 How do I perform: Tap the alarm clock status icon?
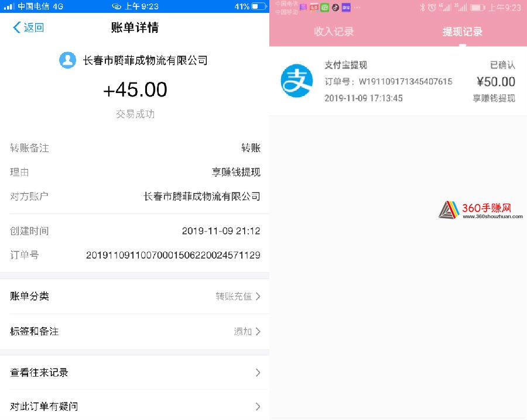point(432,8)
